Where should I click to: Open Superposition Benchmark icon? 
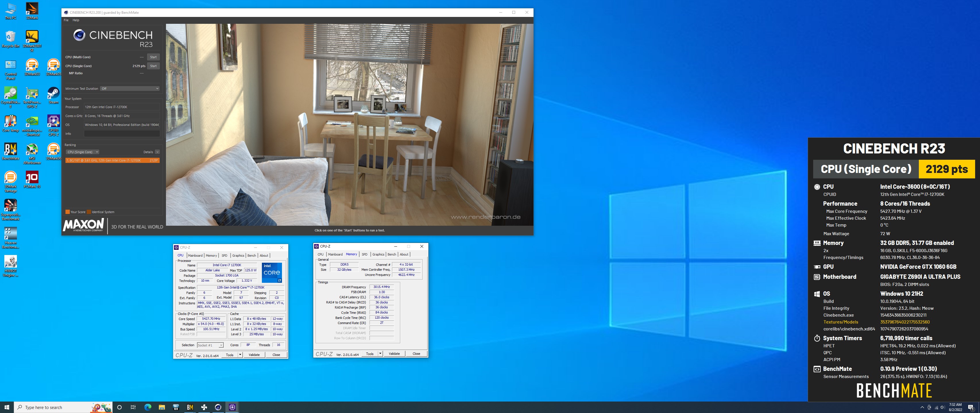[10, 210]
